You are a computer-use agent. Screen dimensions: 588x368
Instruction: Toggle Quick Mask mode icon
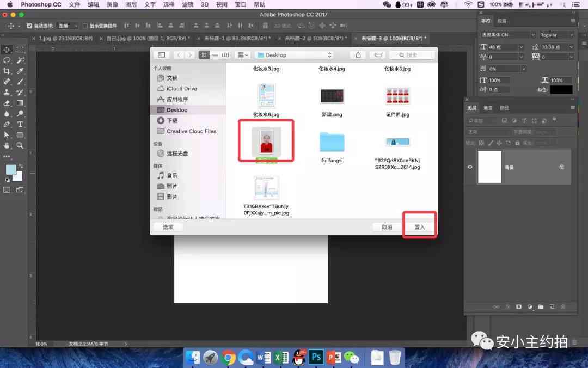[7, 190]
